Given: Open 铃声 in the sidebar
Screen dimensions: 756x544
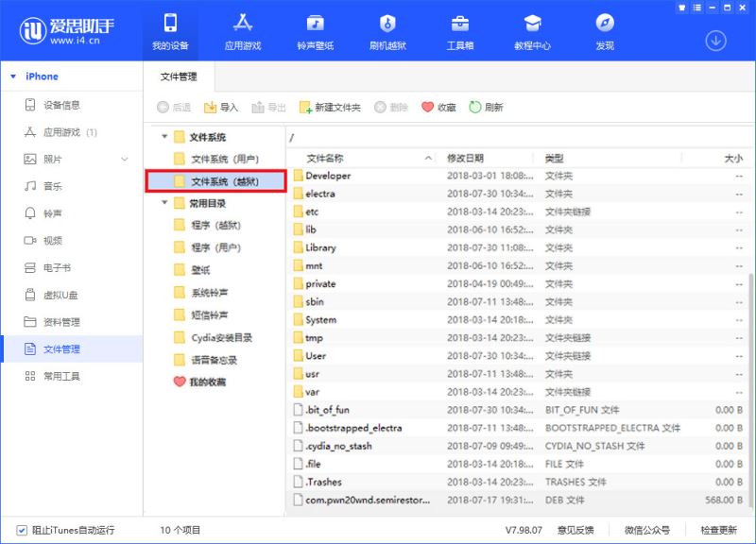Looking at the screenshot, I should [73, 213].
